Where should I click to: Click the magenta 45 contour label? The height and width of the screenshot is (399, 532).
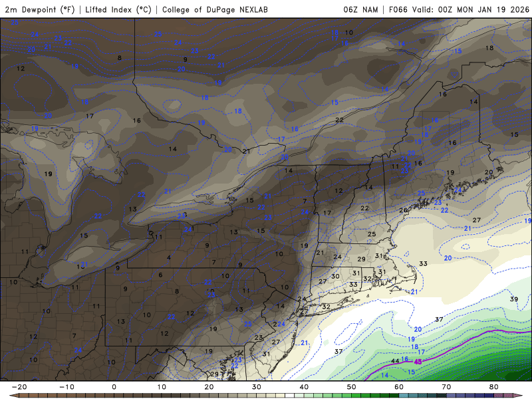coord(418,362)
